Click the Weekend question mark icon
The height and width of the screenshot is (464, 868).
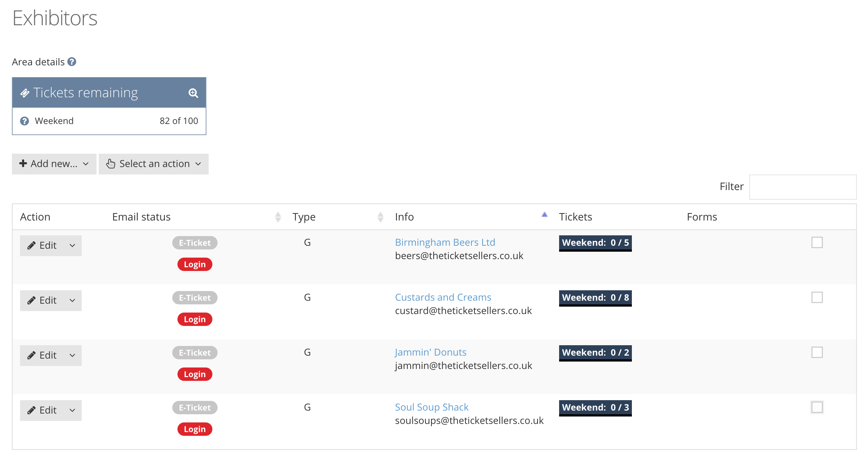tap(25, 121)
